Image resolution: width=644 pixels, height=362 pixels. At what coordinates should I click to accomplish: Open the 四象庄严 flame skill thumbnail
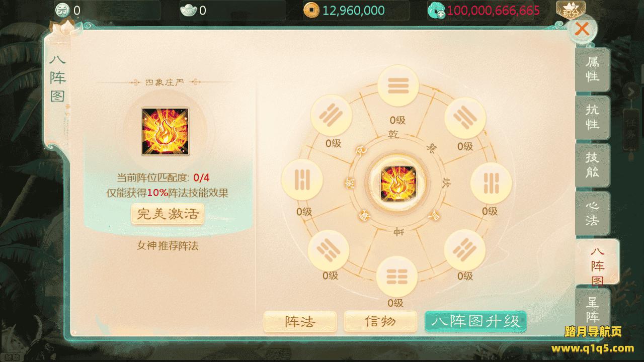coord(165,131)
